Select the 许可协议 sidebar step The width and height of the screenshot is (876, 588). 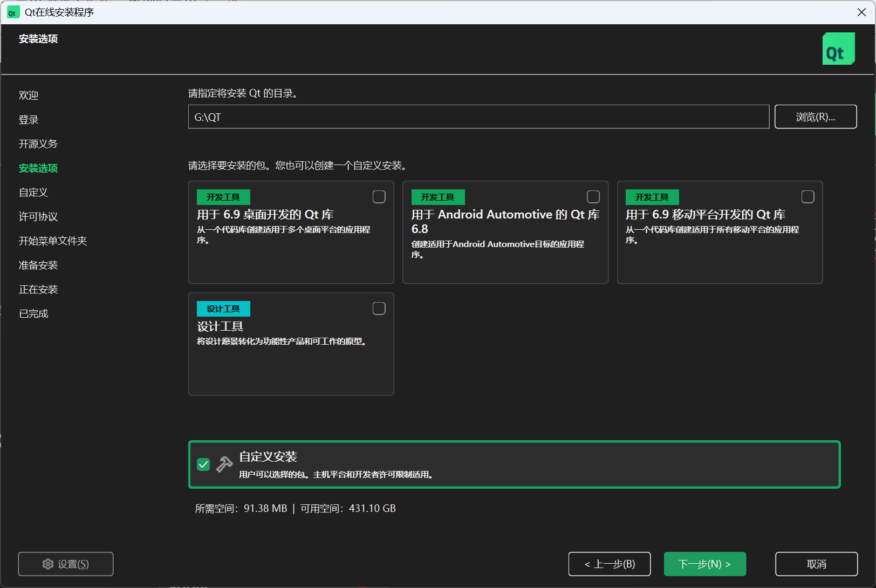pyautogui.click(x=38, y=217)
